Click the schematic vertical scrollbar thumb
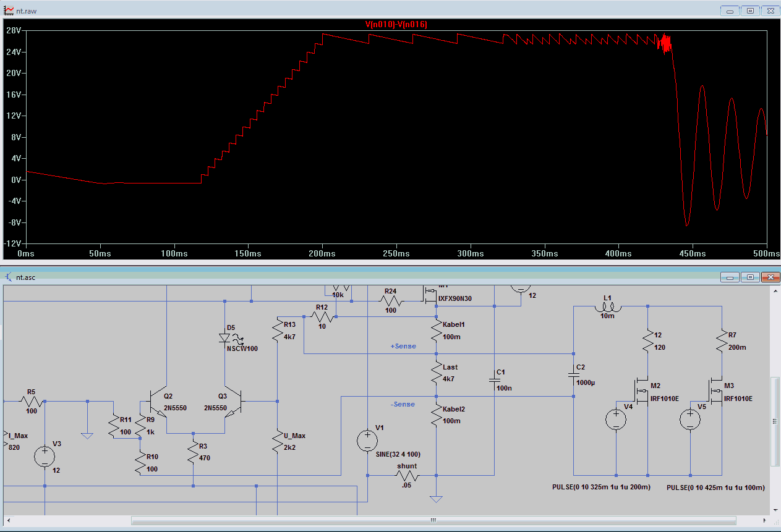 pyautogui.click(x=774, y=421)
